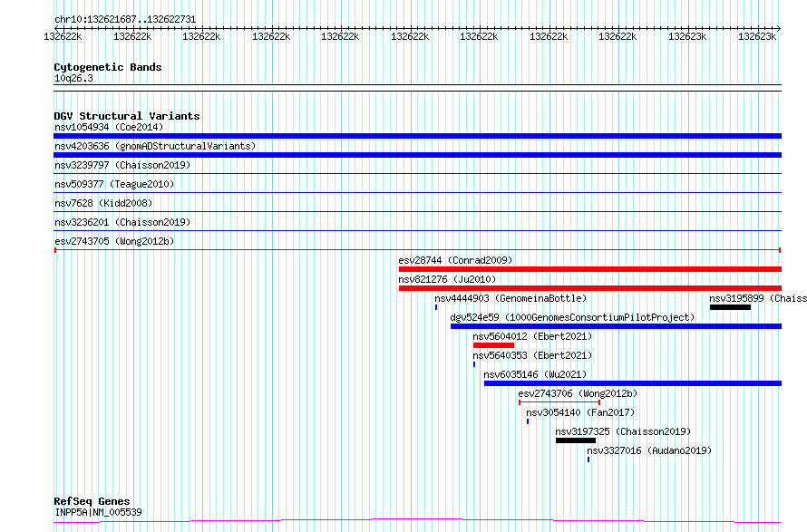Click the blue tick marker under nsv3327016

[588, 459]
